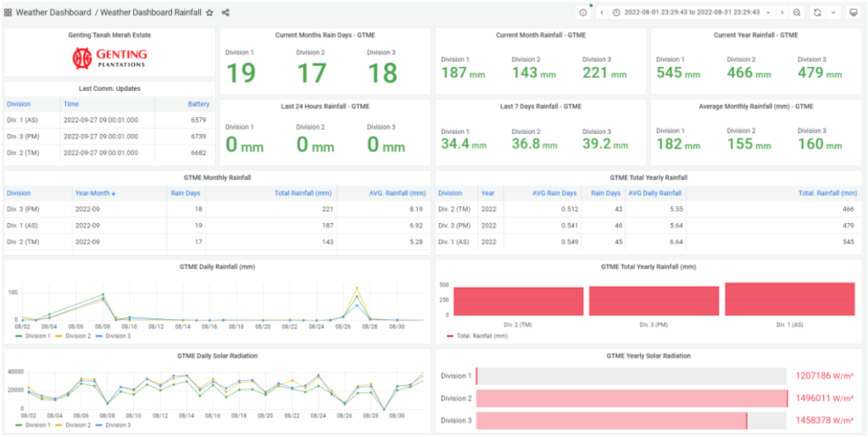Click the Division 2 yearly solar radiation bar

coord(632,398)
